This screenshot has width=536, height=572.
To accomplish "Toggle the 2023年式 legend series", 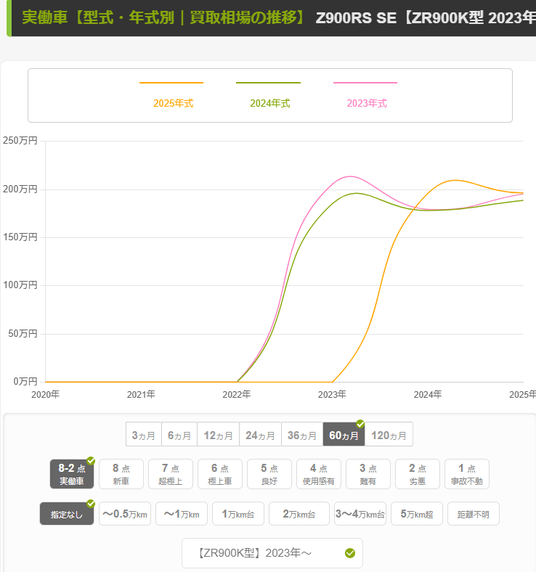I will (x=366, y=94).
